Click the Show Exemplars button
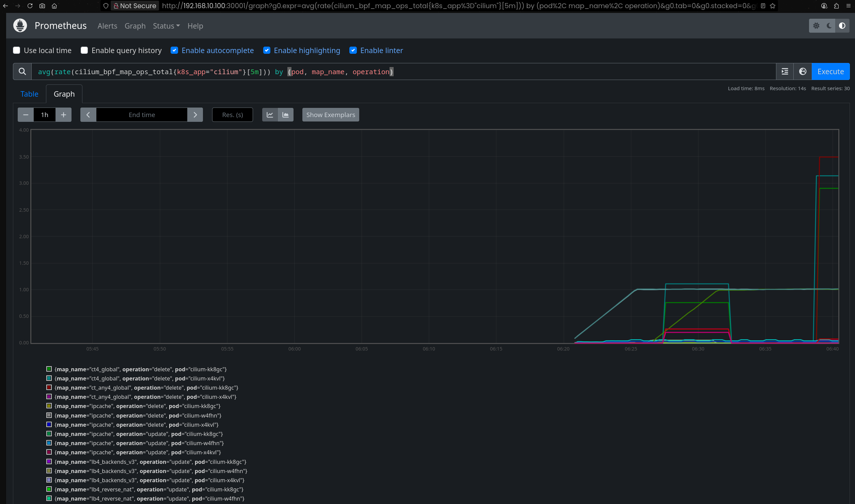The height and width of the screenshot is (504, 855). pyautogui.click(x=331, y=115)
